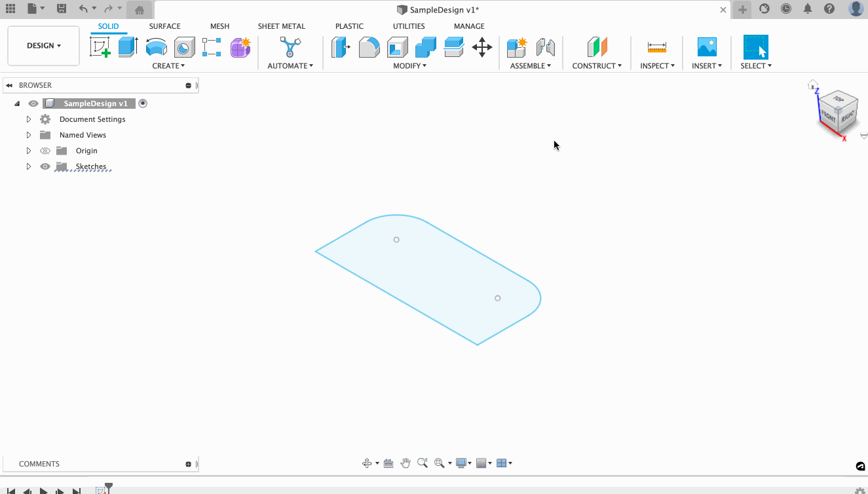Click the extensions plug icon
This screenshot has height=494, width=868.
[764, 9]
